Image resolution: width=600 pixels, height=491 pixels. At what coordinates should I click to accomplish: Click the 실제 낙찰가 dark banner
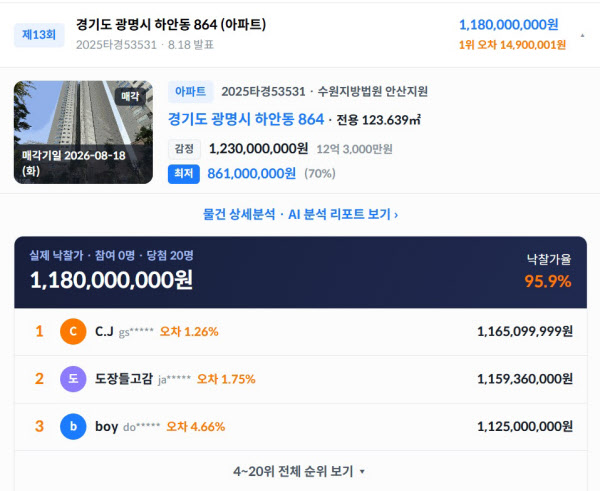tap(301, 272)
